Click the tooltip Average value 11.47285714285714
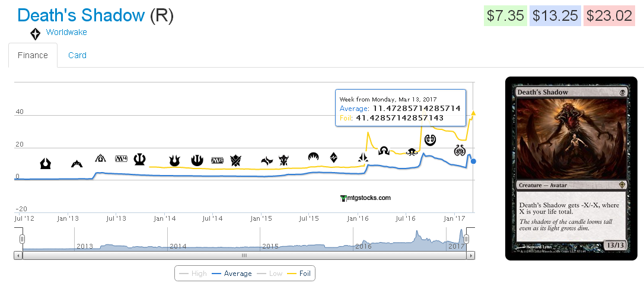 (416, 109)
